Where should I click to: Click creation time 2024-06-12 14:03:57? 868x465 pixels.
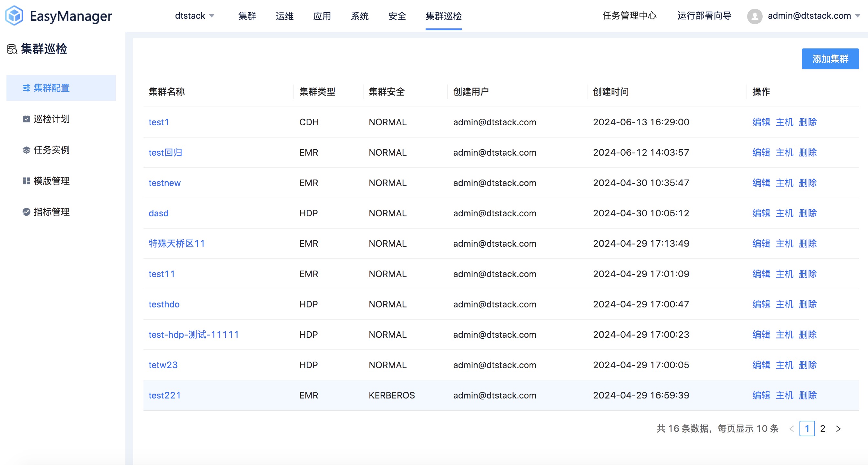click(x=641, y=152)
